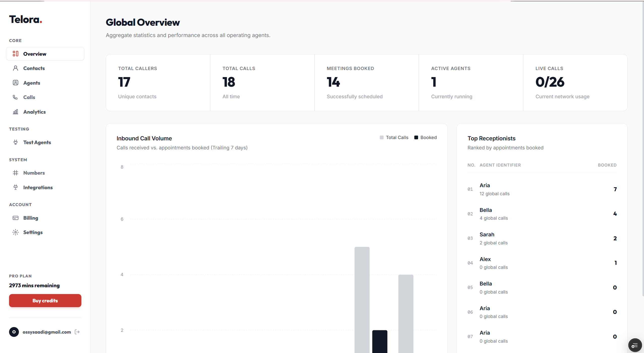Open the Overview menu item
The height and width of the screenshot is (353, 644).
[x=45, y=54]
